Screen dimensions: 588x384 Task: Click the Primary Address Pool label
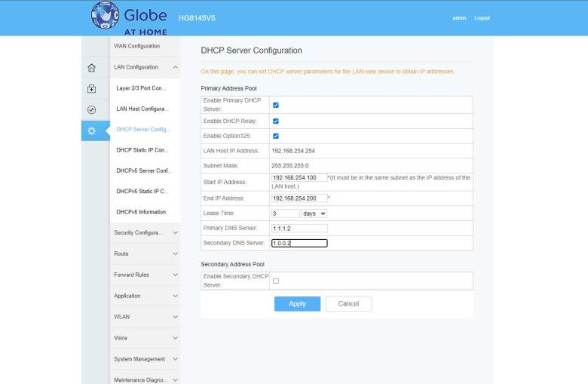coord(228,88)
